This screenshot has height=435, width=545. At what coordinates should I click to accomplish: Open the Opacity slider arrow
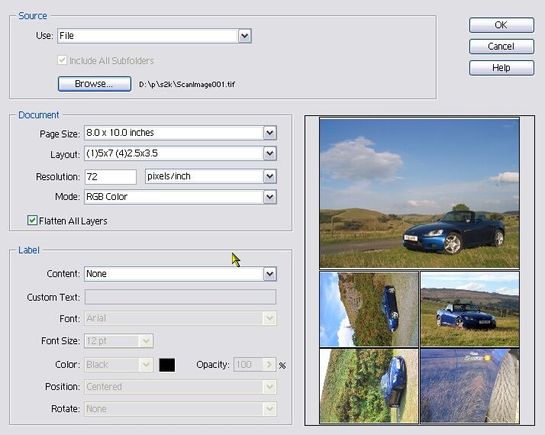pos(269,364)
